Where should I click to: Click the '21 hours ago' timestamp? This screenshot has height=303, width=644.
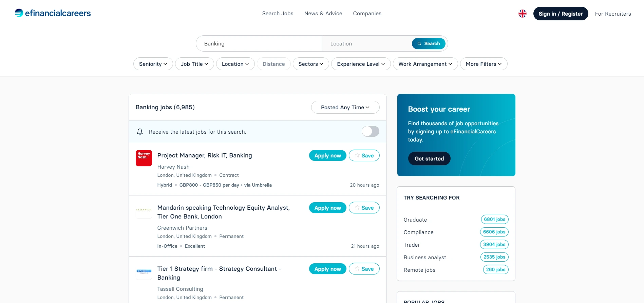(x=365, y=246)
